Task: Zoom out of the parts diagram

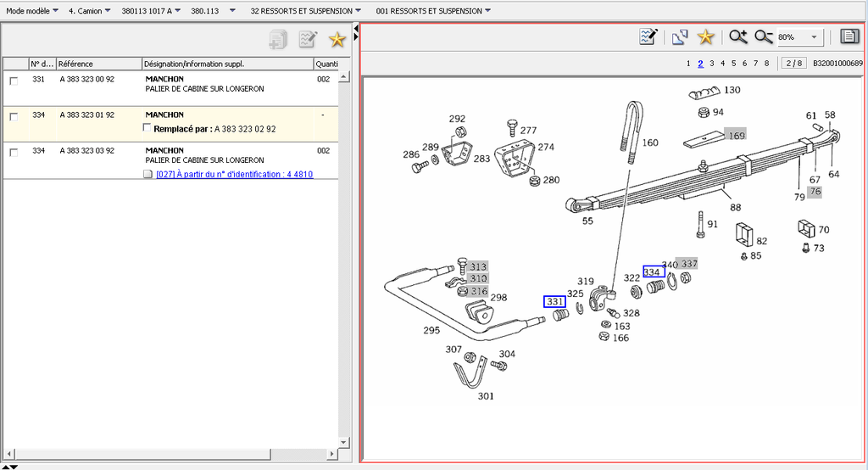Action: (x=764, y=36)
